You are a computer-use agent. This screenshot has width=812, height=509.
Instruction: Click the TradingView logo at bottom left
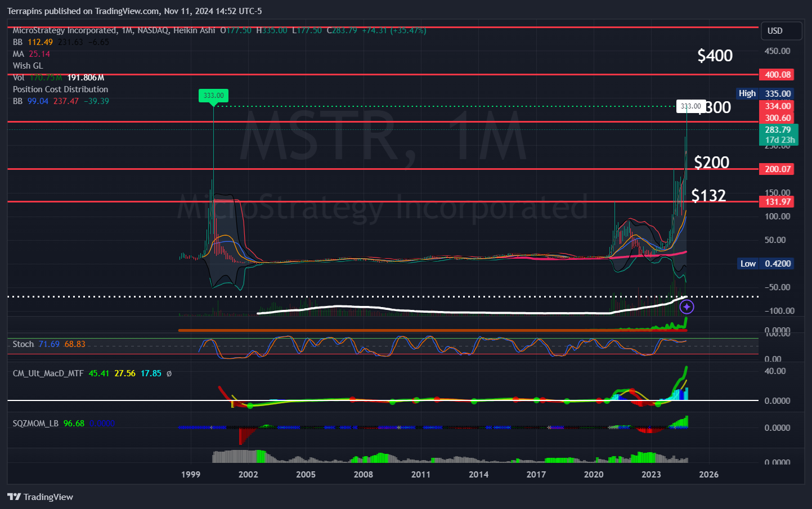point(41,497)
